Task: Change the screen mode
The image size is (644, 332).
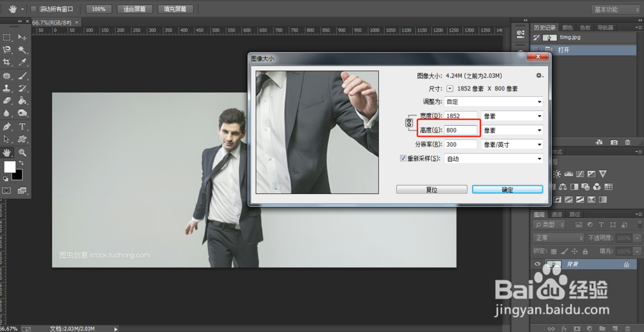Action: point(22,190)
